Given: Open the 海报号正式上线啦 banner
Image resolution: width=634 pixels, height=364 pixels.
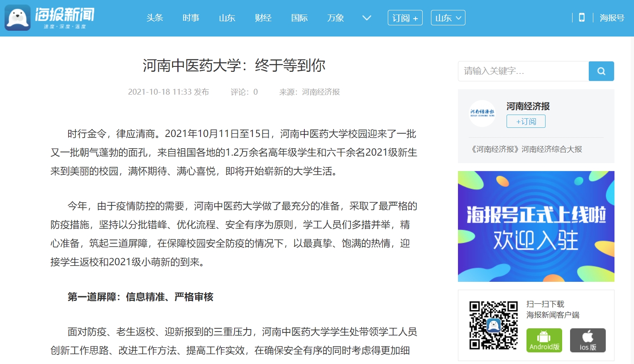Looking at the screenshot, I should (536, 226).
